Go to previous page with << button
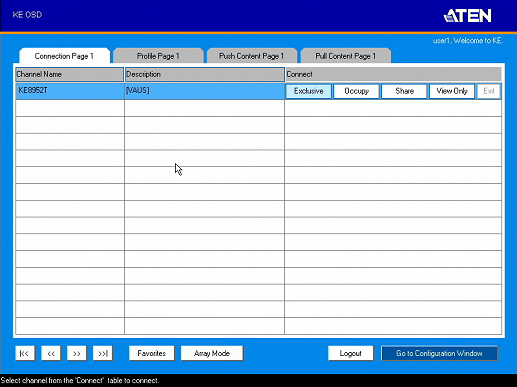The width and height of the screenshot is (517, 387). pyautogui.click(x=51, y=353)
